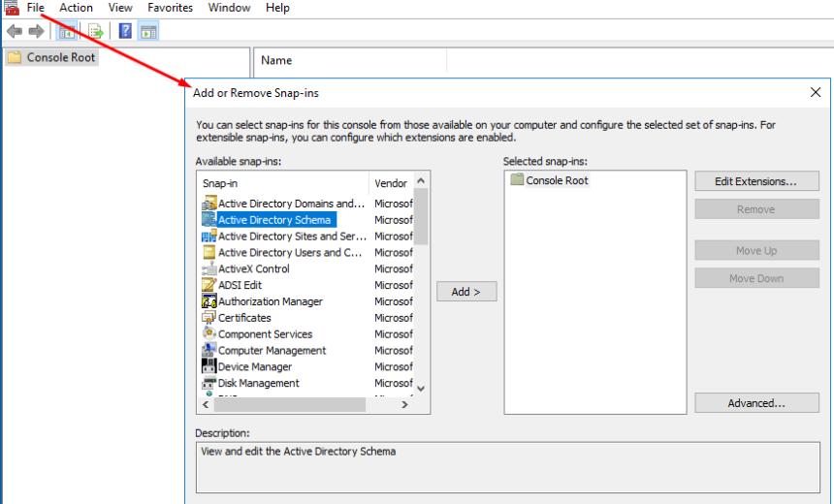
Task: Select 'ActiveX Control' row text
Action: [x=254, y=269]
